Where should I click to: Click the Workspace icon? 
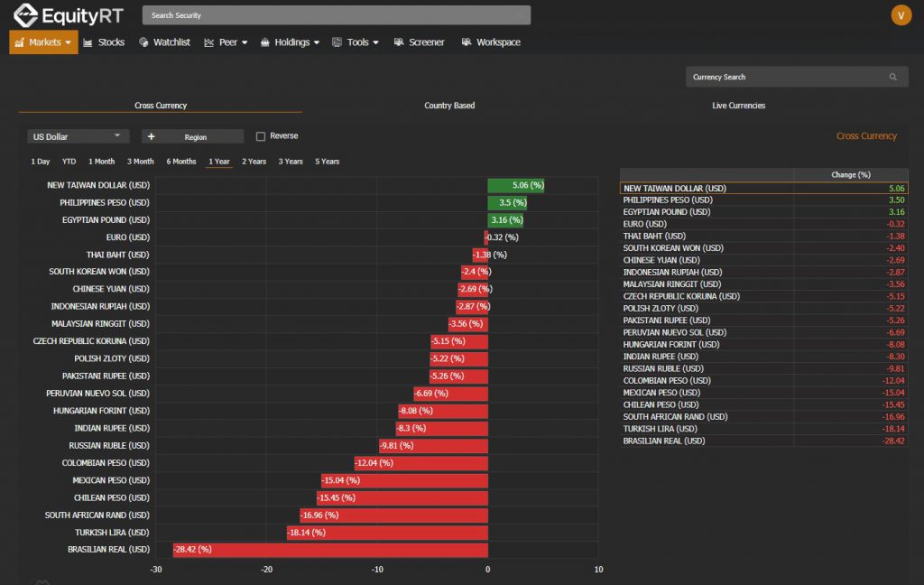467,42
